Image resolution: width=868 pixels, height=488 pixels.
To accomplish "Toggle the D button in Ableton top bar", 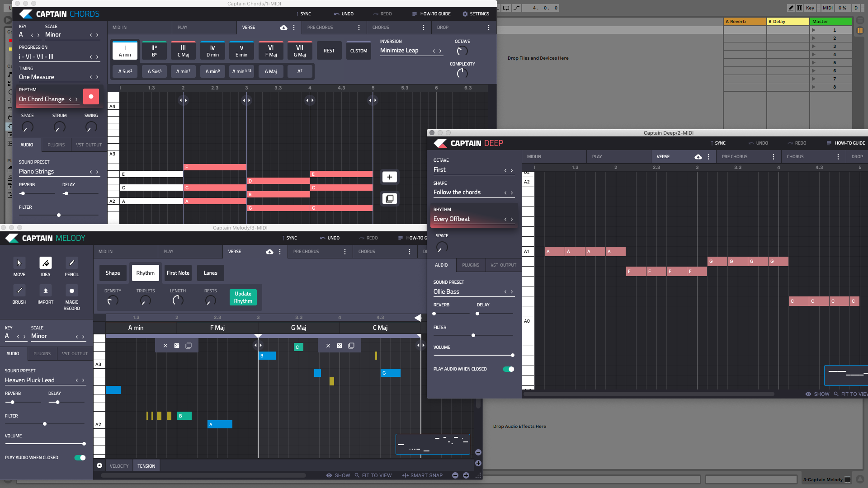I will click(856, 8).
